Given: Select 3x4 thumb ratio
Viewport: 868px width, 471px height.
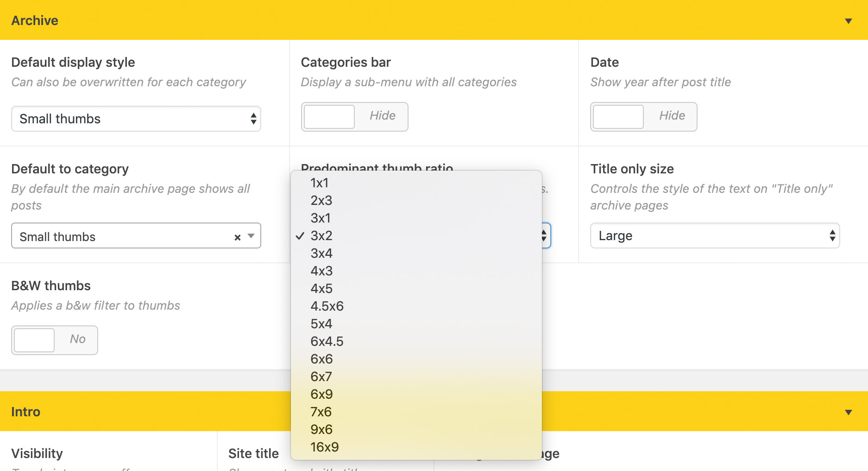Looking at the screenshot, I should [321, 254].
